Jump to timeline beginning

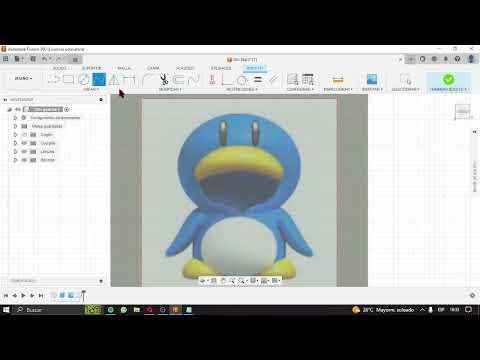tap(6, 295)
